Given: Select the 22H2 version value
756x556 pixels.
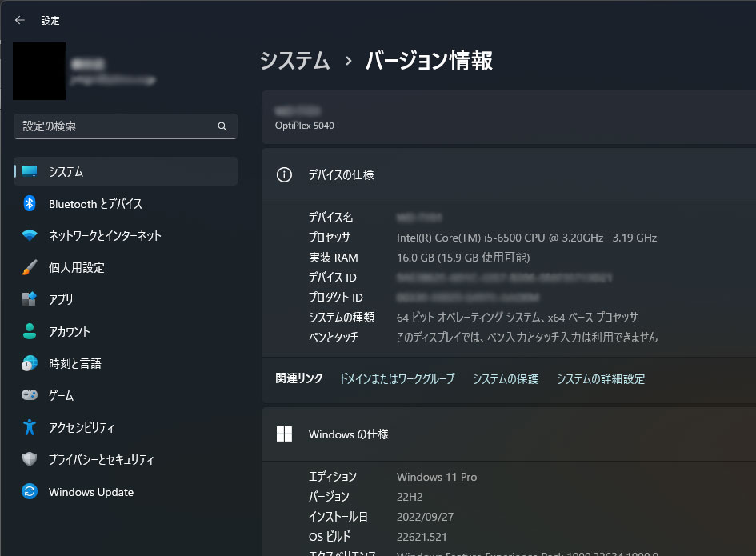Looking at the screenshot, I should [x=410, y=497].
